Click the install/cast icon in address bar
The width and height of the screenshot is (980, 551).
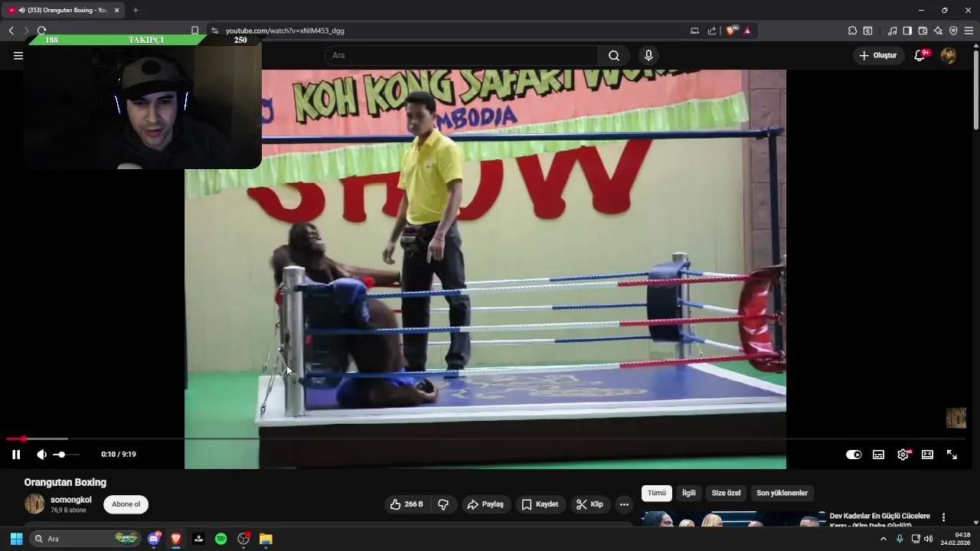(x=694, y=31)
